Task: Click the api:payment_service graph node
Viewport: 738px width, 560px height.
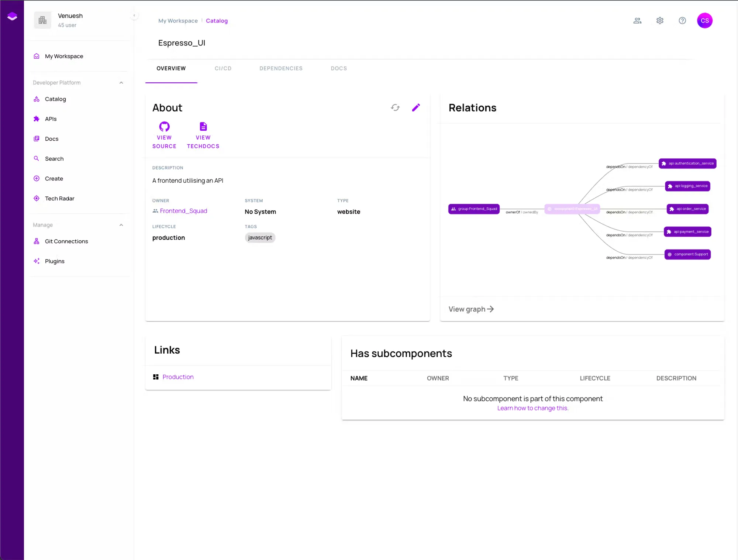Action: coord(688,232)
